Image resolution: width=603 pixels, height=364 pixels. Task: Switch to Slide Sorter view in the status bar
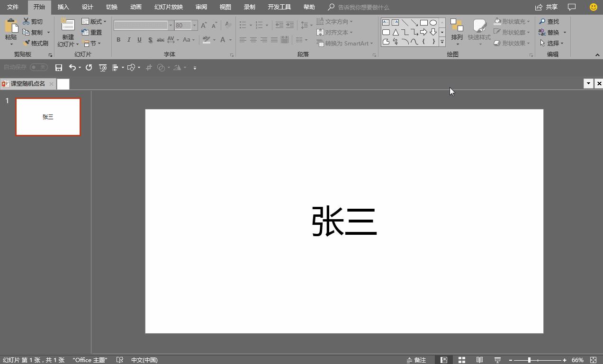coord(461,360)
